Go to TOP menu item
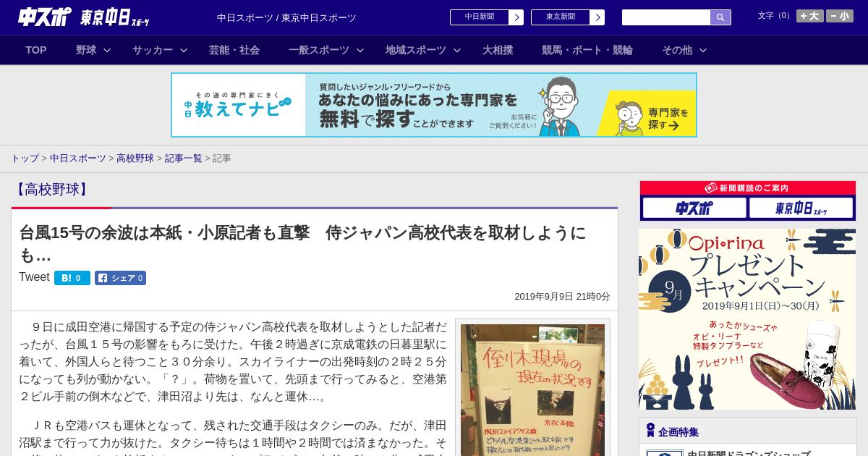The height and width of the screenshot is (456, 868). 36,50
